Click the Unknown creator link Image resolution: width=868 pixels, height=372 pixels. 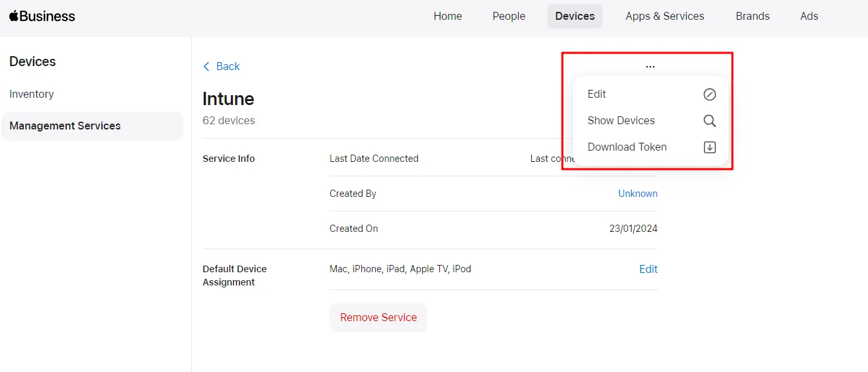[x=638, y=194]
